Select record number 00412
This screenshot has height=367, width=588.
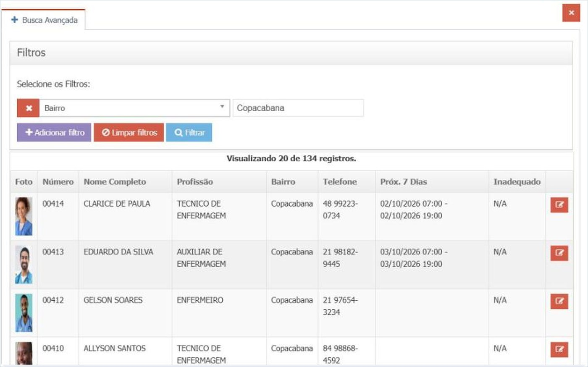pyautogui.click(x=53, y=300)
